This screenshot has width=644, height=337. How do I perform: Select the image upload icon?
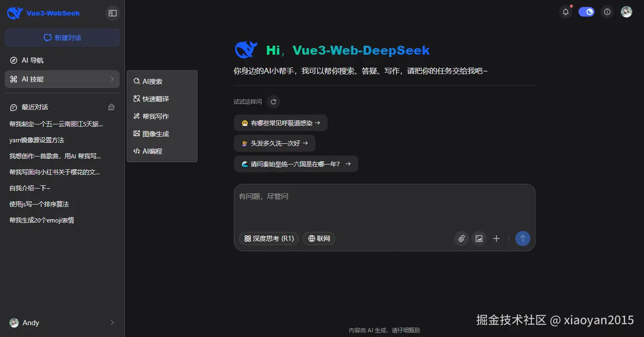click(x=479, y=238)
